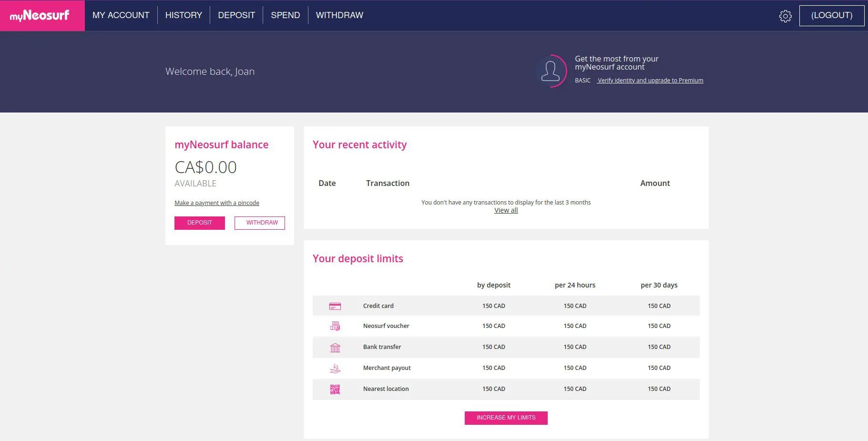
Task: Click the outlined WITHDRAW button under balance
Action: pyautogui.click(x=260, y=223)
